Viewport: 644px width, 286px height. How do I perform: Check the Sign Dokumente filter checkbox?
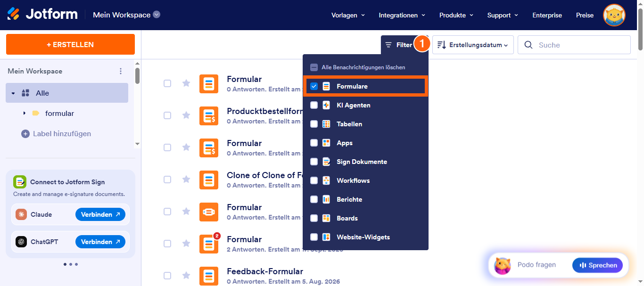(314, 162)
